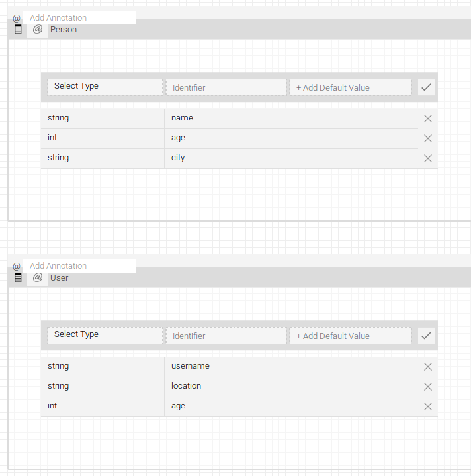
Task: Click the @ symbol above the Person struct
Action: (x=17, y=18)
